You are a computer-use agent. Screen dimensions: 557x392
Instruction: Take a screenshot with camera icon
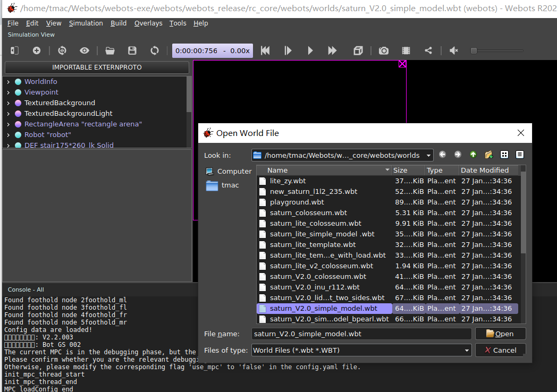(x=384, y=51)
